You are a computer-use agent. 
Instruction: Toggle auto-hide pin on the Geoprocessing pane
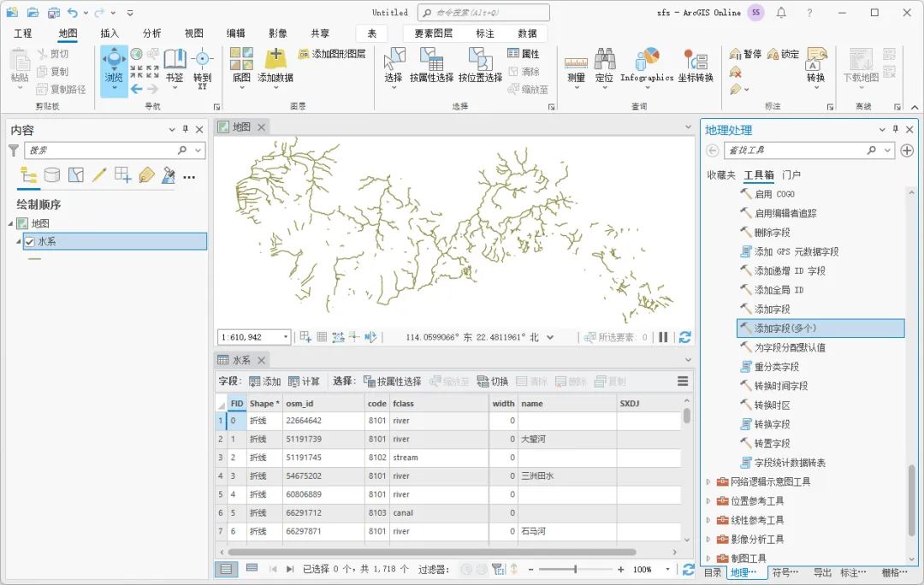click(896, 129)
